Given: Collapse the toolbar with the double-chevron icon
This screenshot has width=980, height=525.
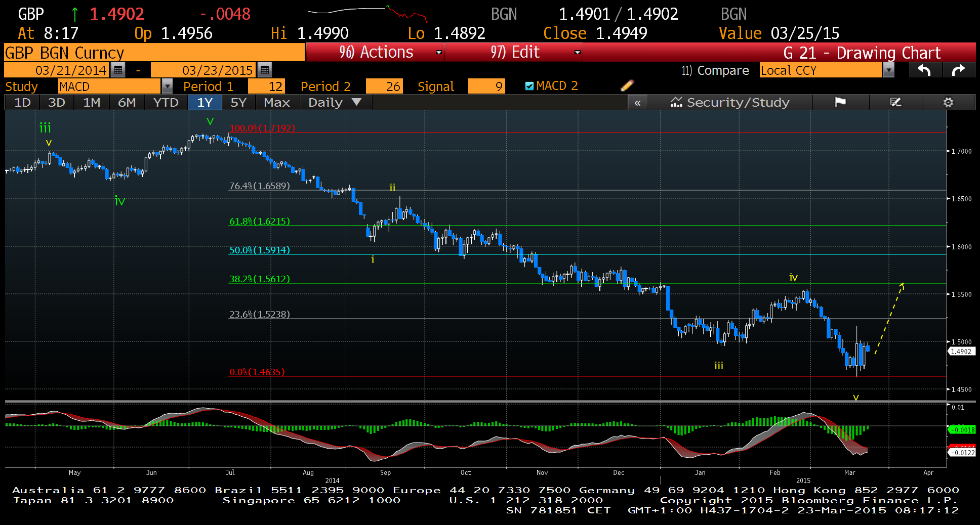Looking at the screenshot, I should point(637,103).
